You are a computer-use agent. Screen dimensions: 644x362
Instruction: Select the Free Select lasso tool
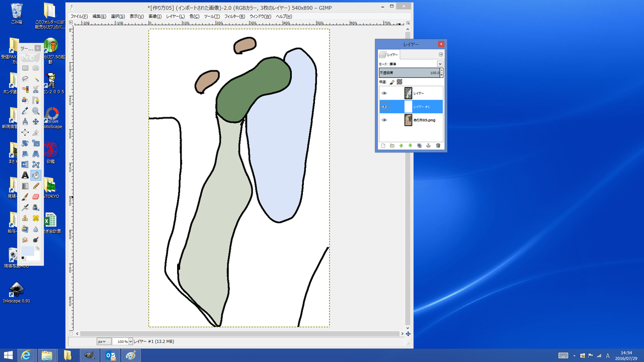[25, 79]
